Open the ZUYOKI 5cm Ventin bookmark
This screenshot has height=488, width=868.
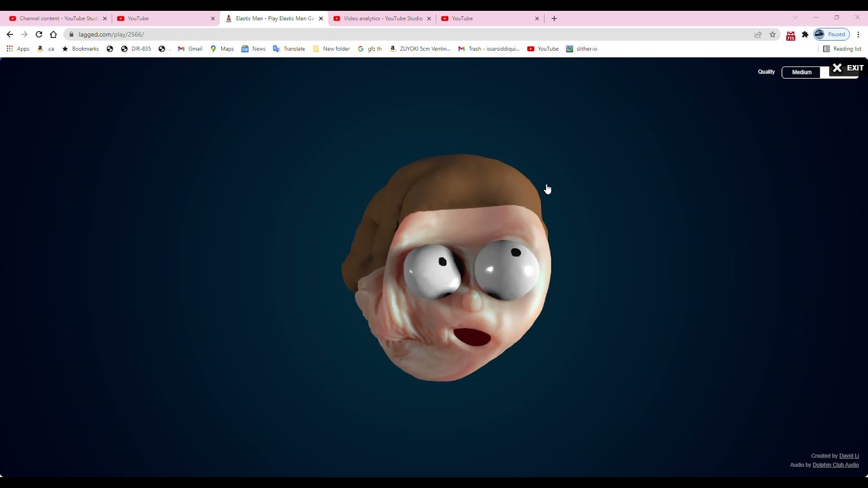click(420, 49)
